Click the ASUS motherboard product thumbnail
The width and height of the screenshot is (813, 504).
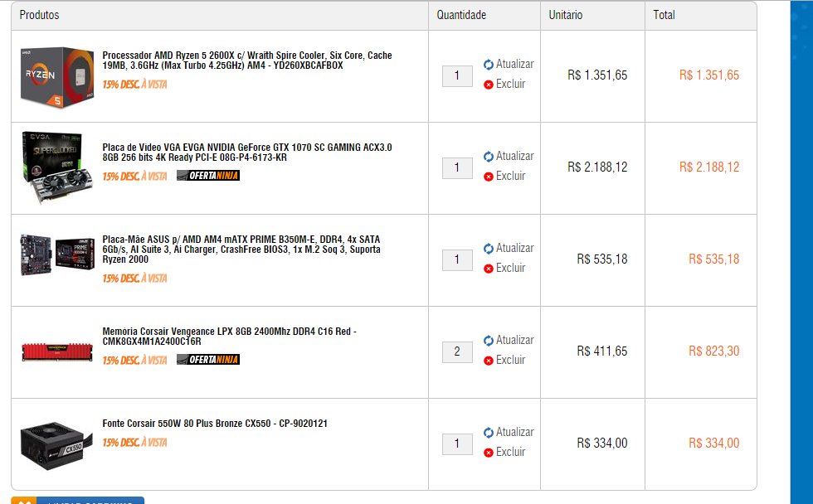57,254
